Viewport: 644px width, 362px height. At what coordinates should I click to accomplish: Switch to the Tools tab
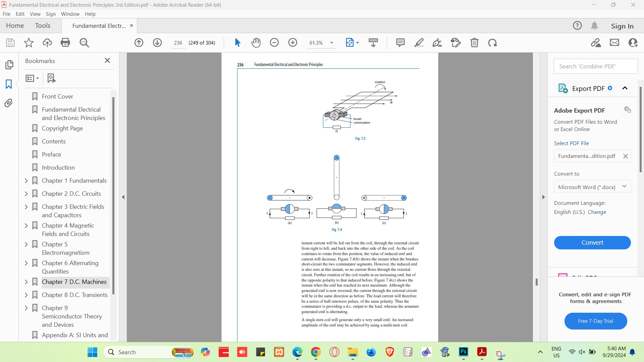point(43,26)
